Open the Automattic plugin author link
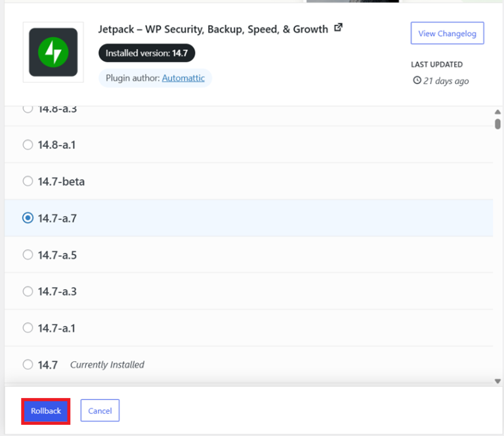This screenshot has height=436, width=504. (x=183, y=78)
